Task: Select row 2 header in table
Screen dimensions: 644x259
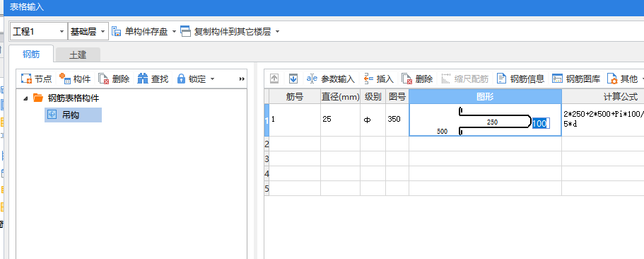Action: (x=267, y=144)
